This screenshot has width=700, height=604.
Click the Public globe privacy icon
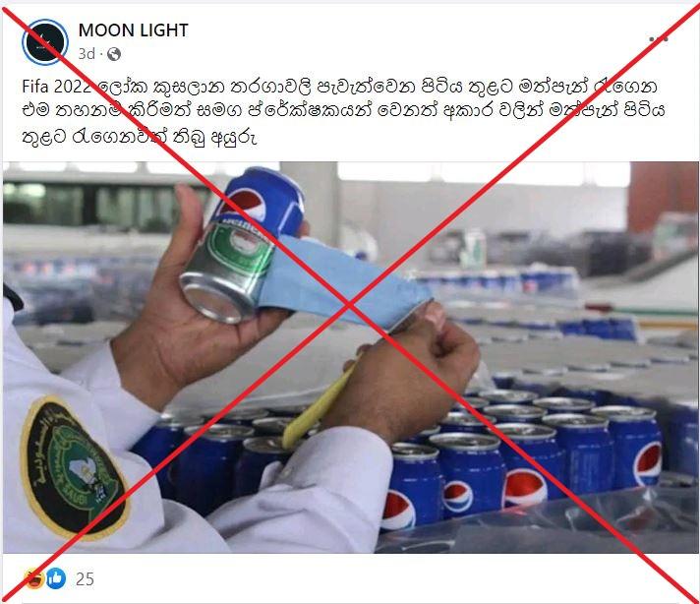[x=114, y=54]
